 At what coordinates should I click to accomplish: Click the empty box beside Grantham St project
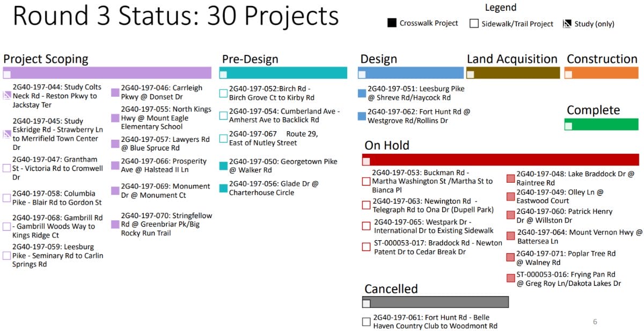point(7,168)
